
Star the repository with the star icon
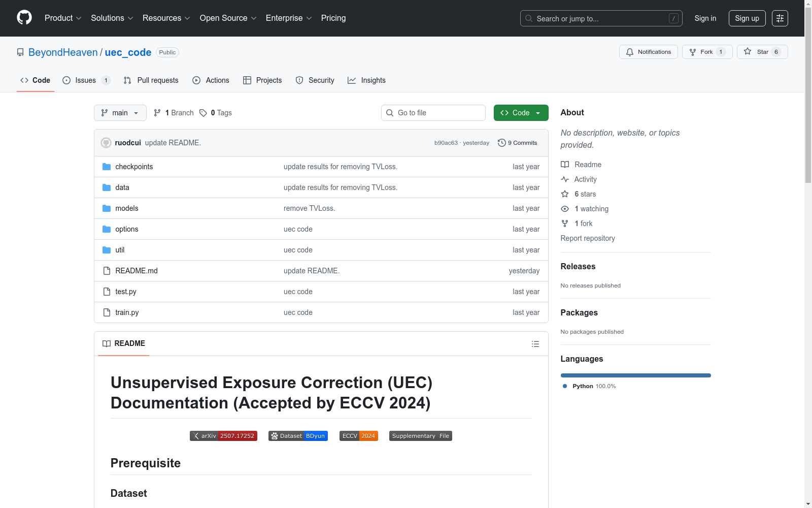point(748,51)
